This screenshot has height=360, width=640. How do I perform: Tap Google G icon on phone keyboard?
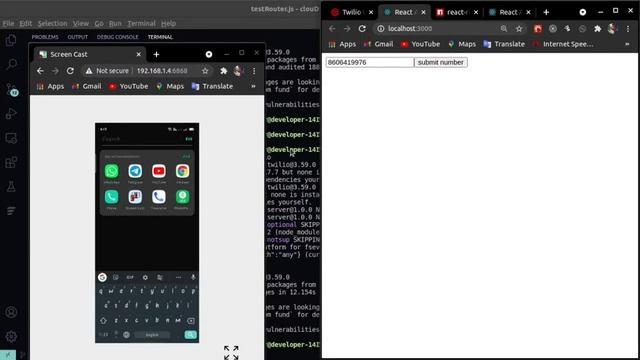(102, 277)
